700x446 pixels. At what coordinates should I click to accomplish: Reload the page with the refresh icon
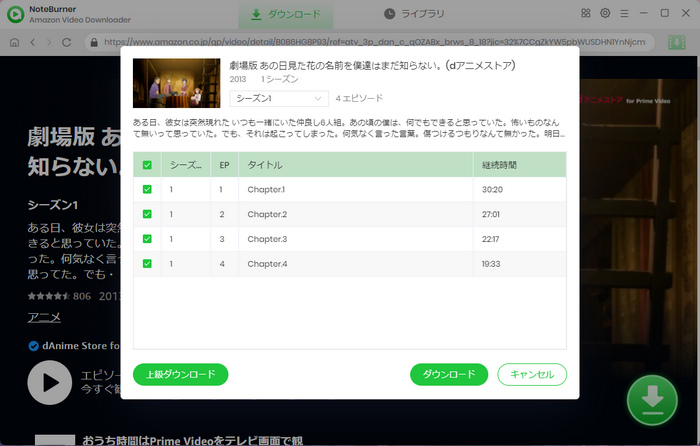(67, 42)
